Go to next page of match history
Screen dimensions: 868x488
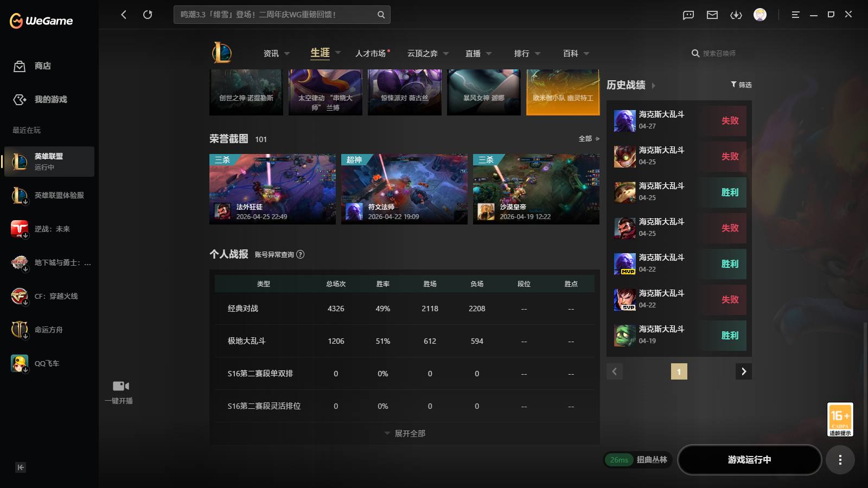click(x=744, y=371)
